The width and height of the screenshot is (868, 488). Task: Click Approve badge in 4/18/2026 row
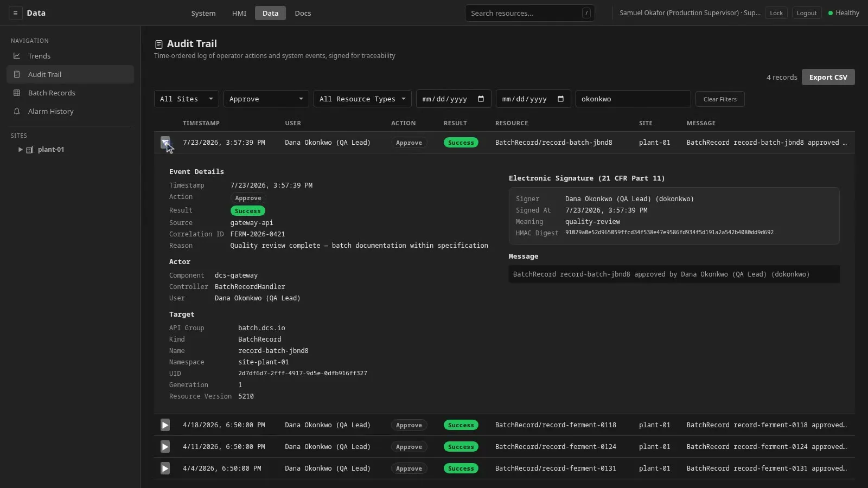[409, 425]
